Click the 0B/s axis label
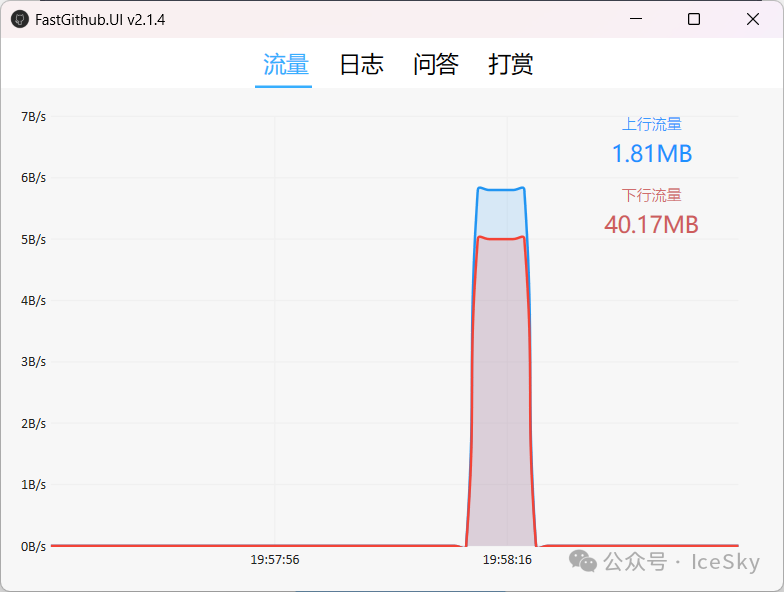784x592 pixels. pos(34,546)
